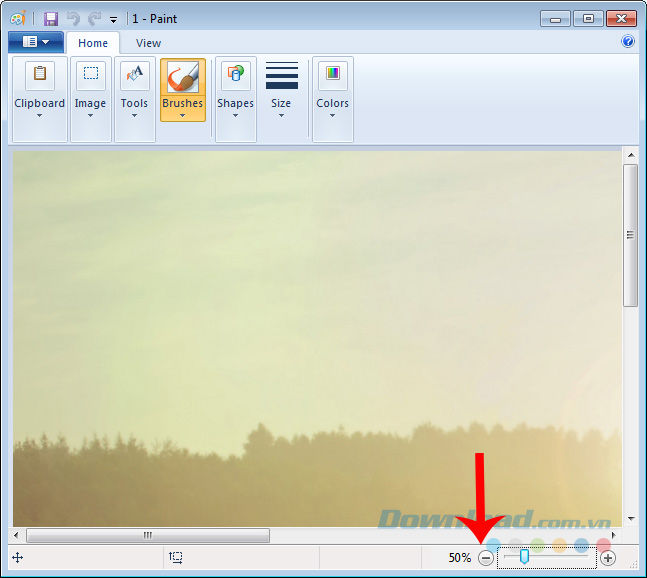Open the blue Paint file menu button

pyautogui.click(x=36, y=42)
